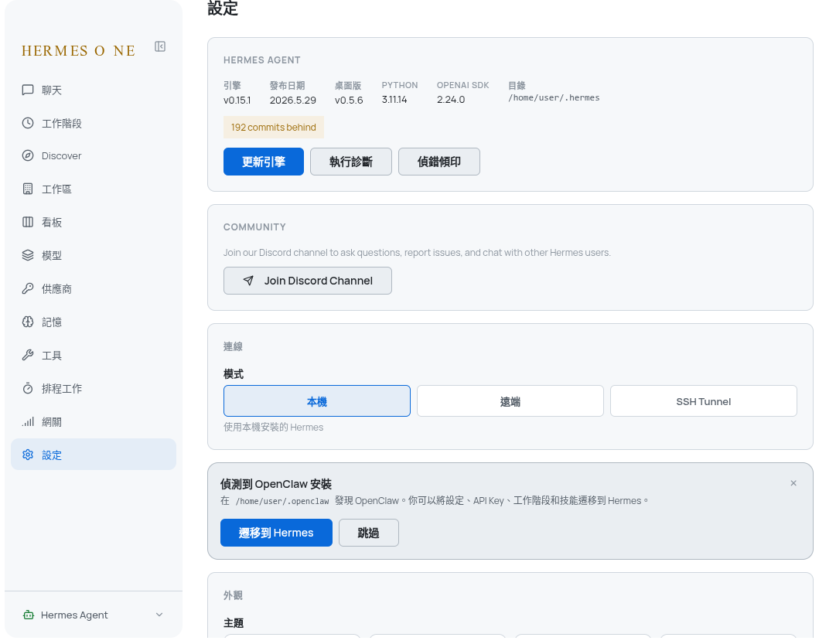Click 更新引擎 to update the engine
The image size is (836, 644).
coord(264,162)
